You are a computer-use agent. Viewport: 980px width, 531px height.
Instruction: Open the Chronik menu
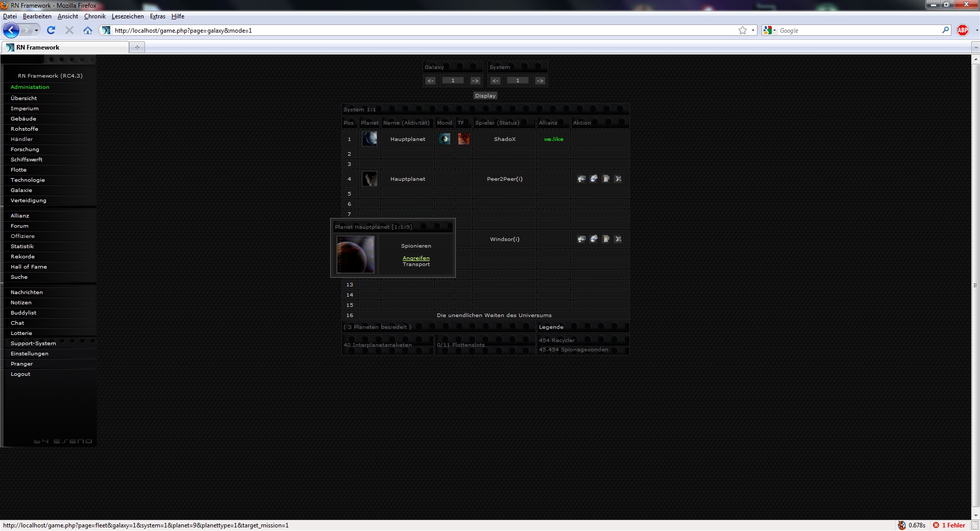point(95,16)
